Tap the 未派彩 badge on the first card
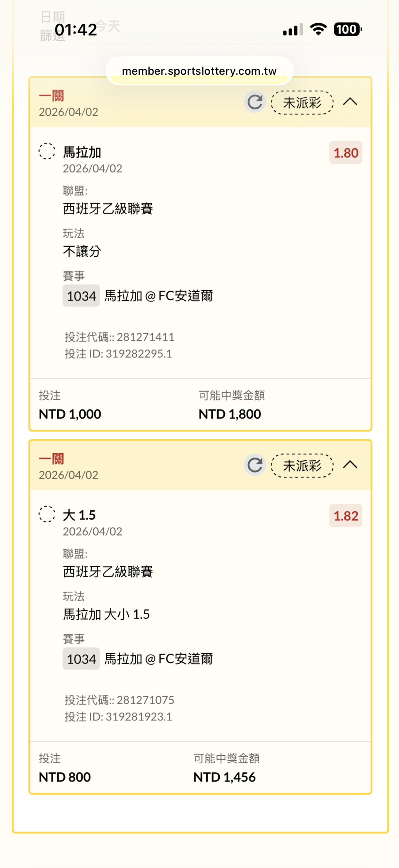The image size is (399, 868). (302, 102)
